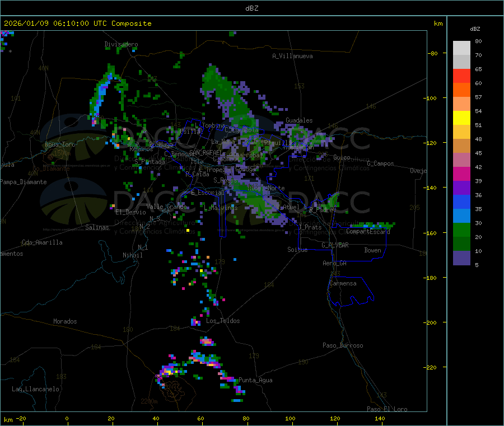Click the Paso_El_Loro label
Image resolution: width=504 pixels, height=426 pixels.
coord(388,409)
